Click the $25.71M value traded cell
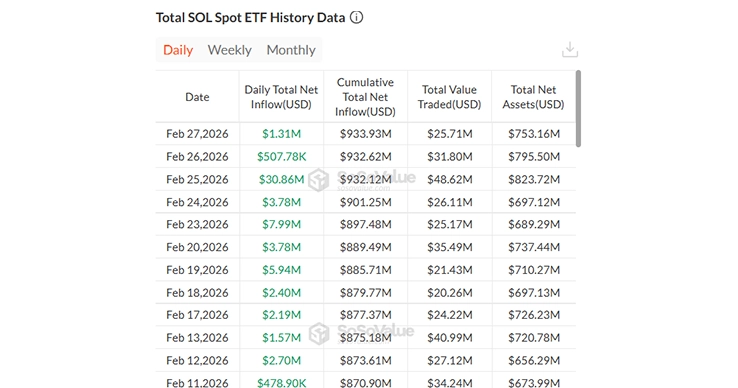Screen dimensions: 738x388 (x=449, y=134)
